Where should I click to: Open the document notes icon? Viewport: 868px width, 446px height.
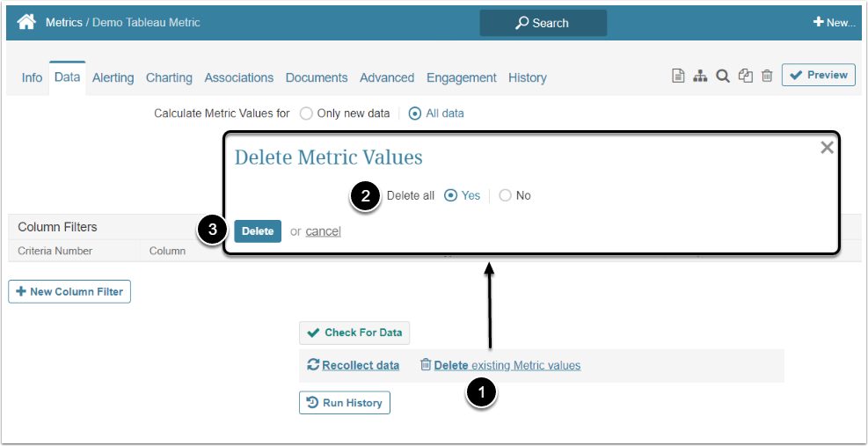coord(678,77)
